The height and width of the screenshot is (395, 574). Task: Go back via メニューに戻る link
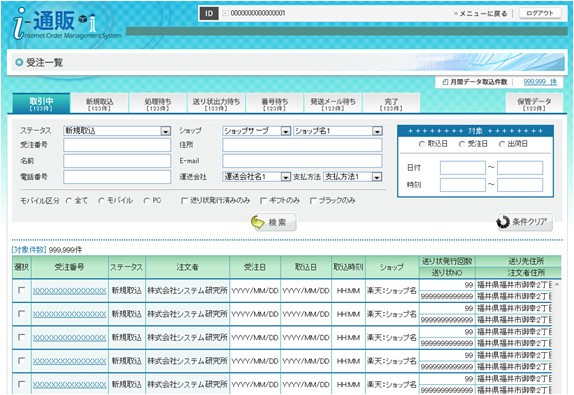(x=481, y=14)
